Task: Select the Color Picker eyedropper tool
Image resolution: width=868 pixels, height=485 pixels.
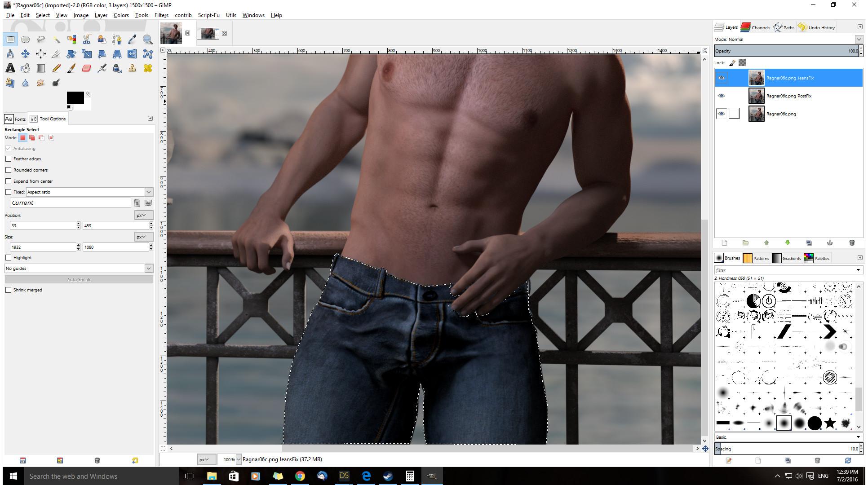Action: [x=132, y=40]
